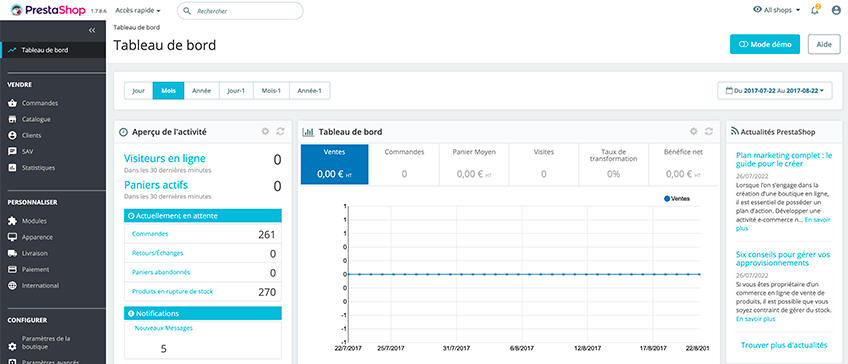The width and height of the screenshot is (848, 364).
Task: Open the user profile icon
Action: point(836,10)
